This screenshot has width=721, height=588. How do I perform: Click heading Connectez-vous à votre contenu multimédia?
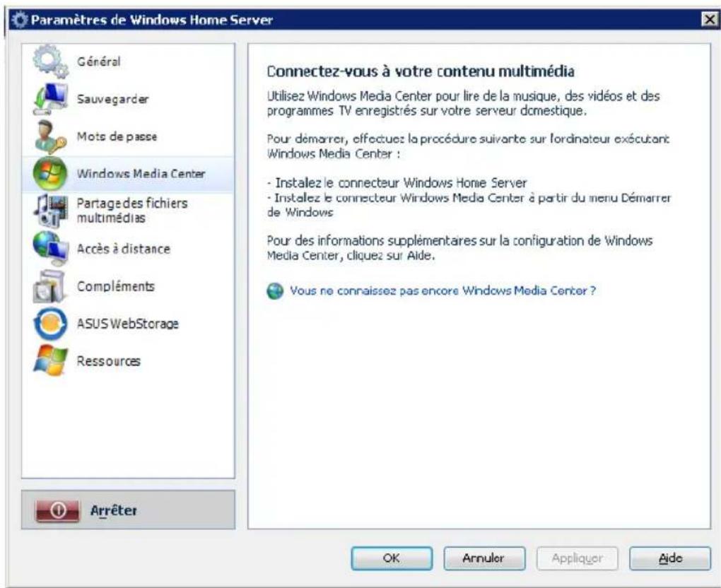click(x=421, y=71)
